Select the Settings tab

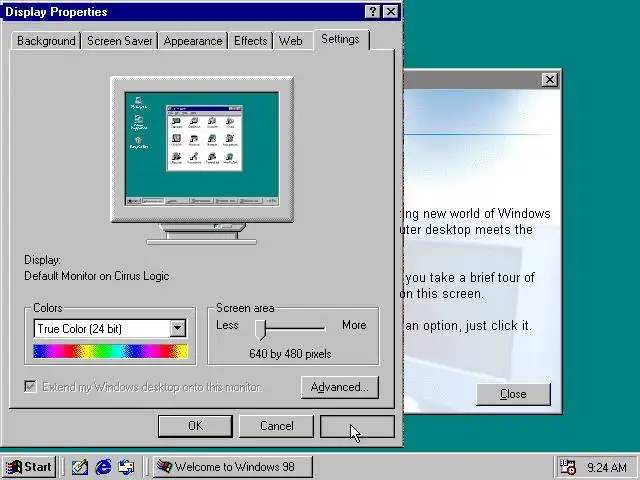(x=340, y=39)
